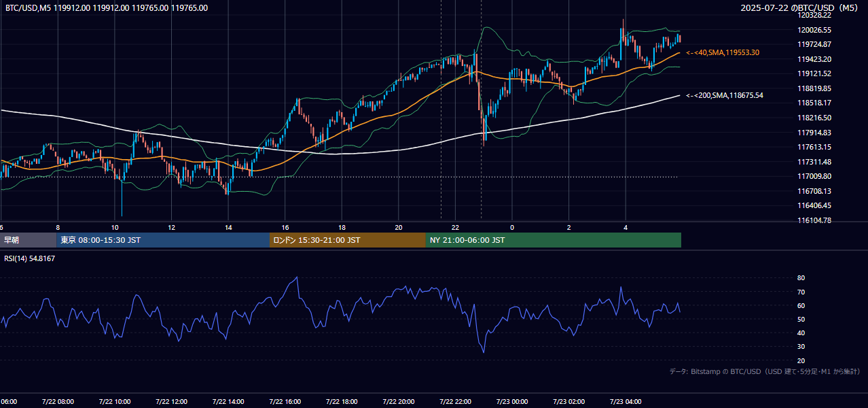Image resolution: width=868 pixels, height=408 pixels.
Task: Click price axis label 120328.22
Action: tap(816, 15)
